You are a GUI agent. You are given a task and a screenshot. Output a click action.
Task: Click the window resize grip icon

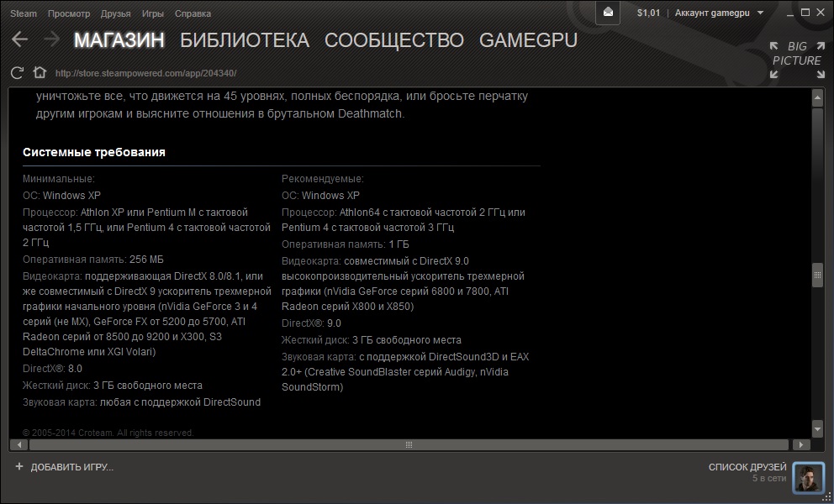(x=827, y=497)
